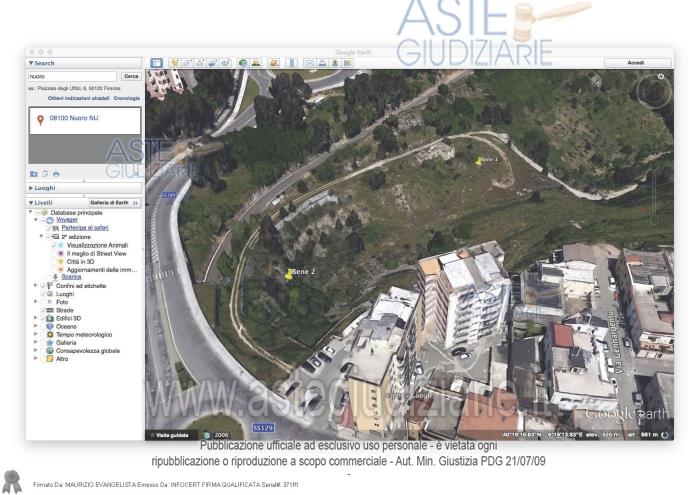Expand the Oceano layer tree item
Screen dimensions: 700x495
coord(36,326)
